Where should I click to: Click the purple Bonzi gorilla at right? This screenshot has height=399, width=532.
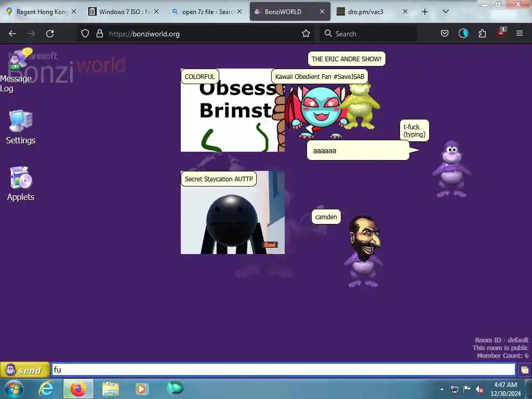click(x=451, y=169)
